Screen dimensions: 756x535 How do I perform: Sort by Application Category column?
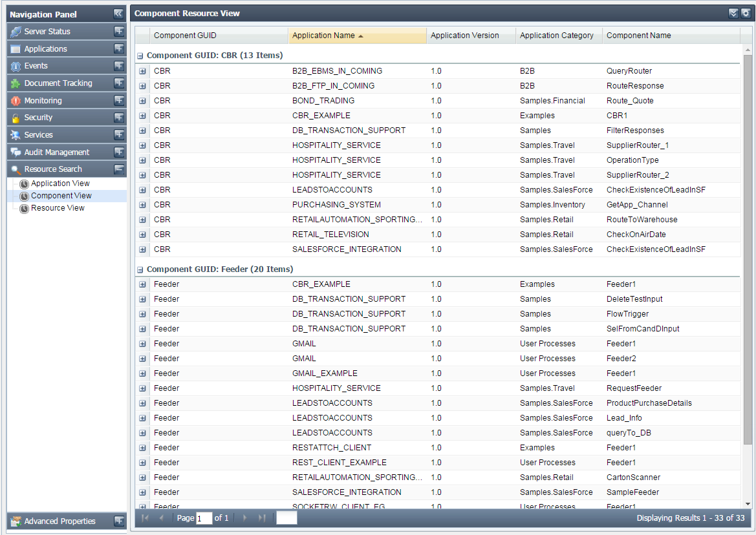559,36
